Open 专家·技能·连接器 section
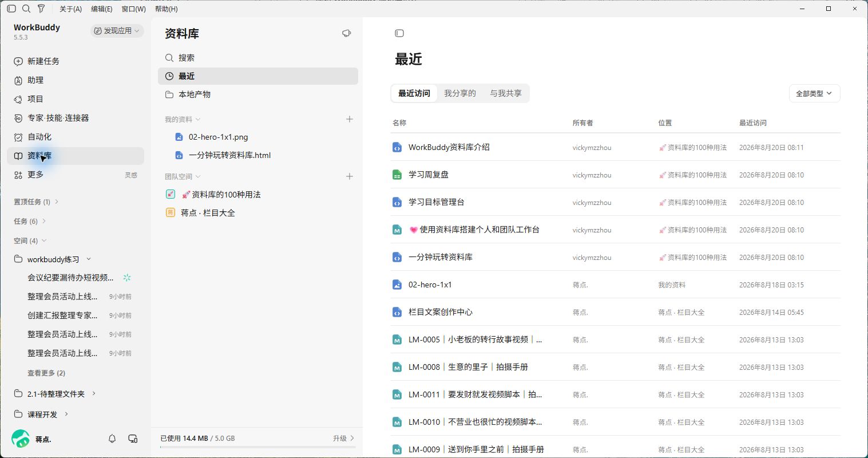Viewport: 868px width, 458px height. 76,118
